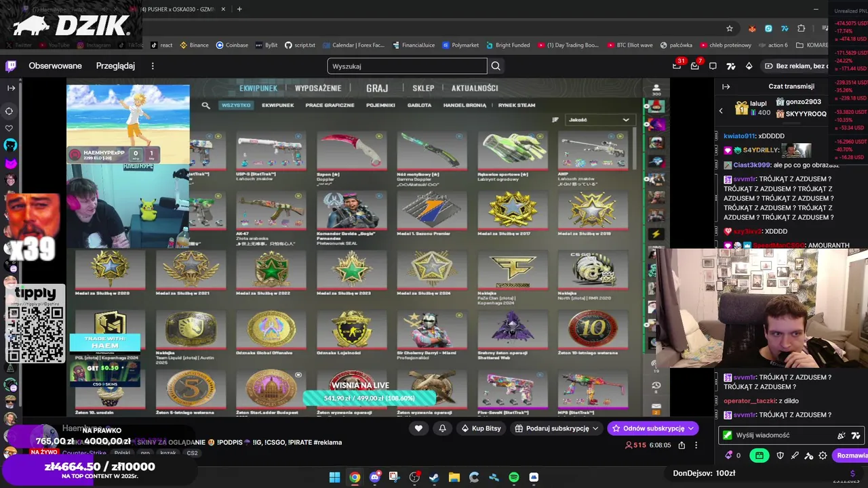Image resolution: width=868 pixels, height=488 pixels.
Task: Open Steam from the Windows taskbar
Action: pyautogui.click(x=434, y=477)
